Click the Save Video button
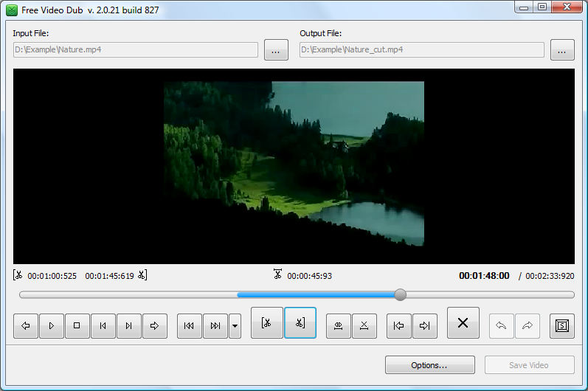Image resolution: width=588 pixels, height=391 pixels. (529, 364)
